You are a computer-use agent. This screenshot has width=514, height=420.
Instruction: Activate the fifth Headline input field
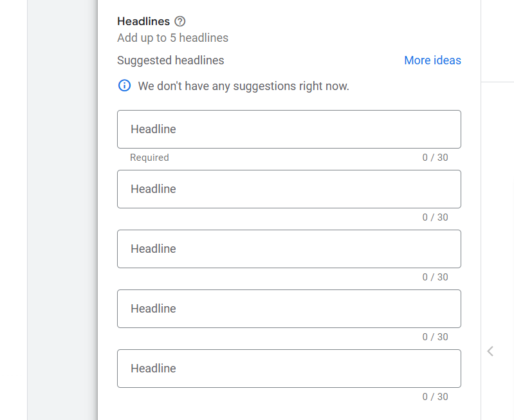(x=289, y=369)
